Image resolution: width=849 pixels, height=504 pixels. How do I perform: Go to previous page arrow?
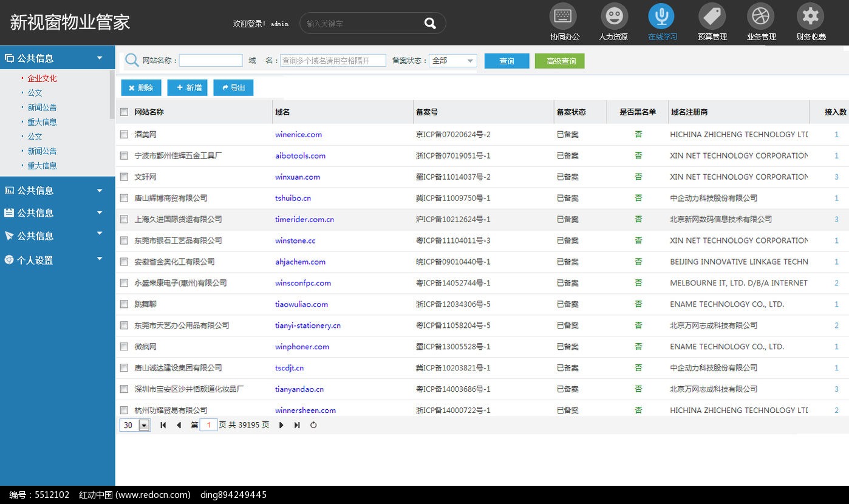179,425
